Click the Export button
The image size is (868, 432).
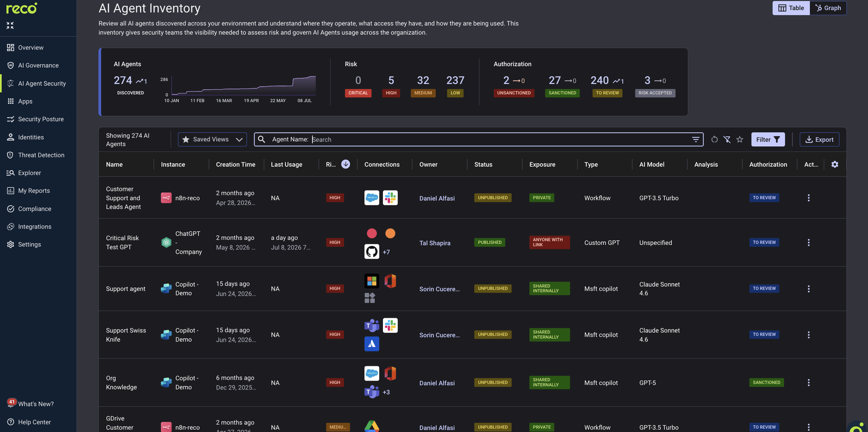[x=819, y=139]
